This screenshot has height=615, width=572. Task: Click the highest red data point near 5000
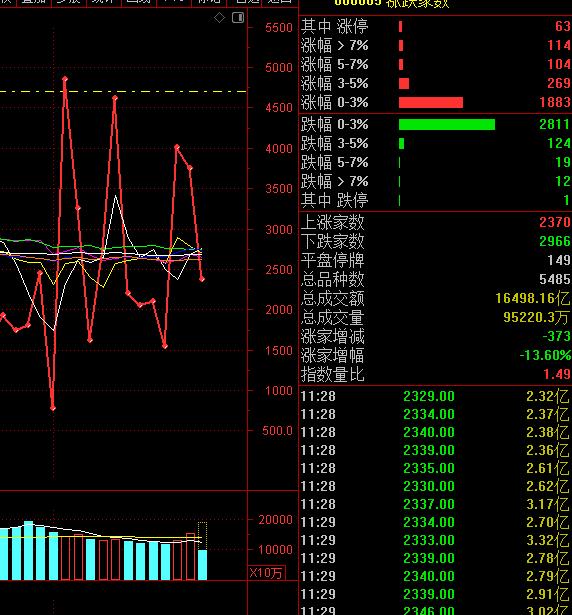click(x=65, y=79)
